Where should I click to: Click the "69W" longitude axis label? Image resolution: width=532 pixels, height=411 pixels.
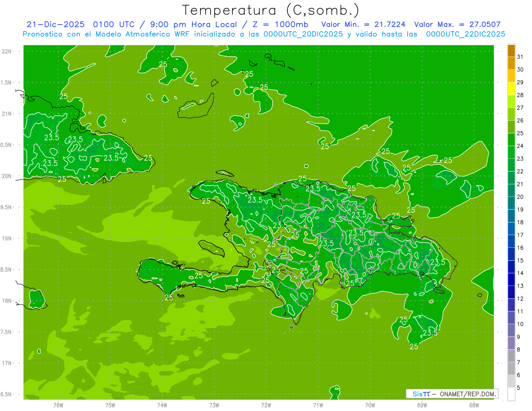422,405
